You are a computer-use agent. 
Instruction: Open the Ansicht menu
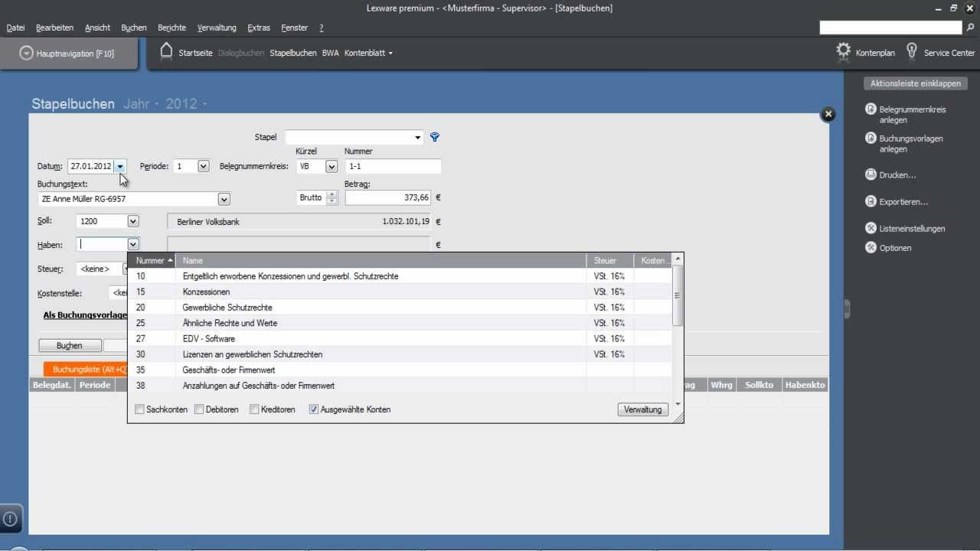[x=97, y=28]
